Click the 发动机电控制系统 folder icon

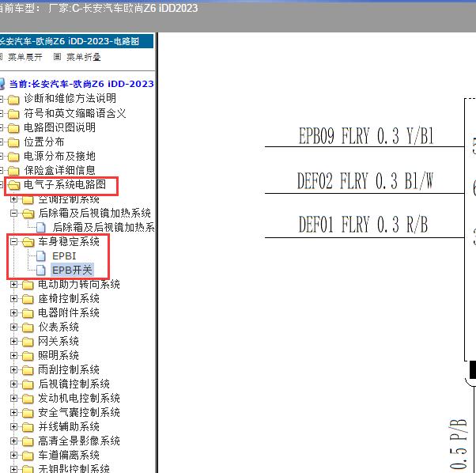pos(28,399)
